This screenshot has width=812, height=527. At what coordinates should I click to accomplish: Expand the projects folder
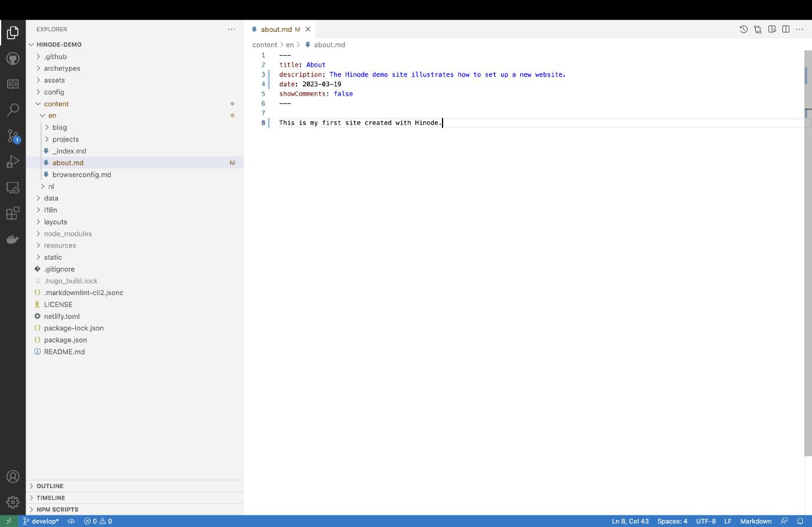(135, 139)
